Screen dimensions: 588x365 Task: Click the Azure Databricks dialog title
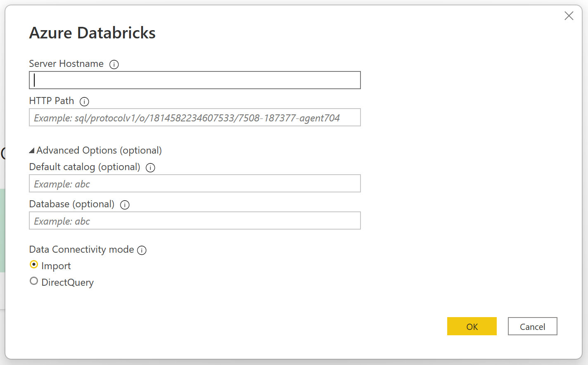point(92,33)
